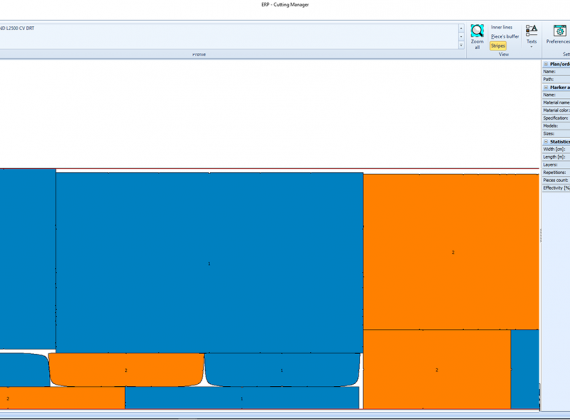570x420 pixels.
Task: Open the Preferences settings icon
Action: click(x=559, y=31)
